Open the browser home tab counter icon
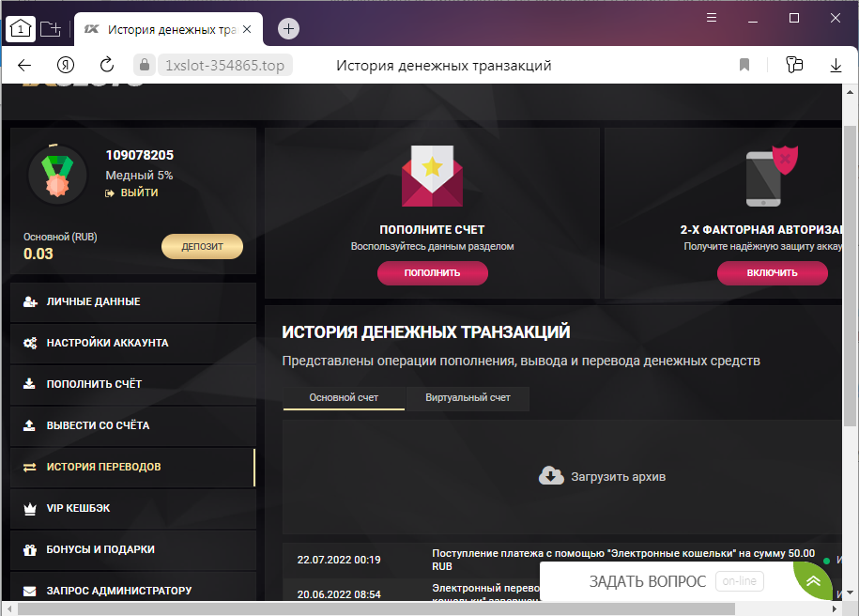859x616 pixels. (x=21, y=28)
